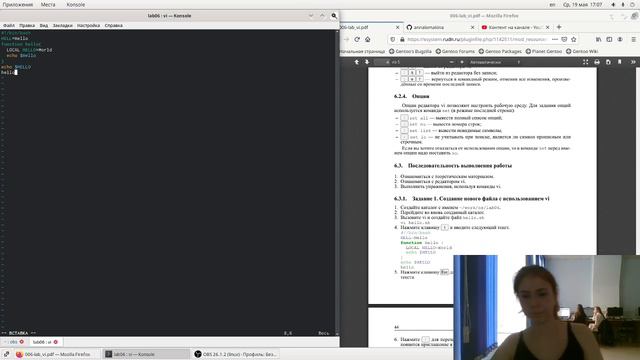Screen dimensions: 640x360
Task: Click the PDF page number field
Action: (x=382, y=62)
